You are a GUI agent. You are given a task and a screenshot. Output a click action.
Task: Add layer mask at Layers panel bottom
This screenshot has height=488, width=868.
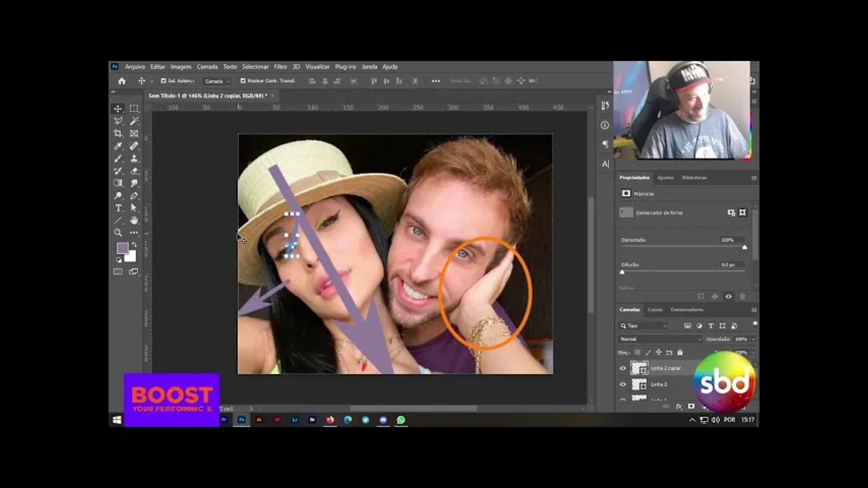[691, 407]
